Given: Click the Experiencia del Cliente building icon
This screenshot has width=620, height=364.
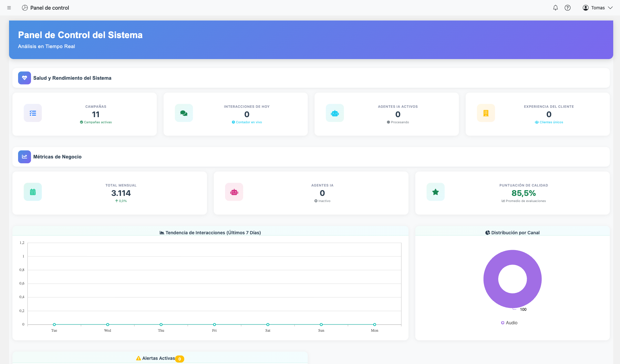Looking at the screenshot, I should pyautogui.click(x=486, y=113).
